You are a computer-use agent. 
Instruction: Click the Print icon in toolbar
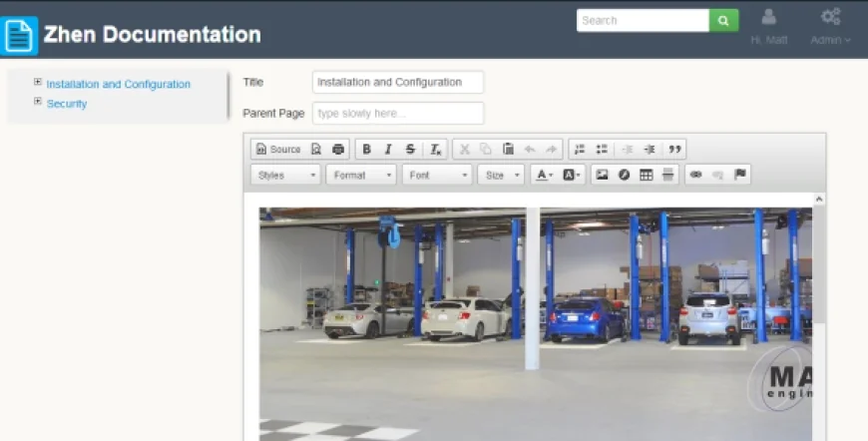pyautogui.click(x=338, y=149)
